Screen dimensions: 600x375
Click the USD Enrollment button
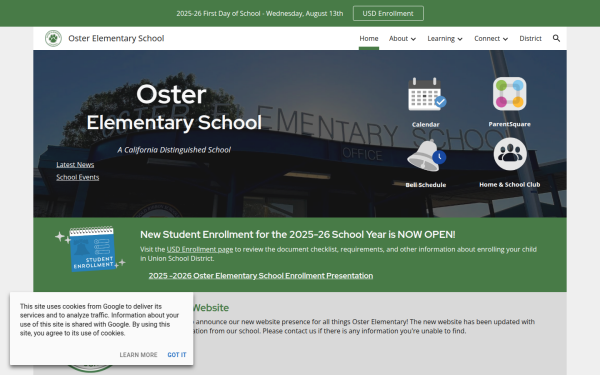click(388, 13)
